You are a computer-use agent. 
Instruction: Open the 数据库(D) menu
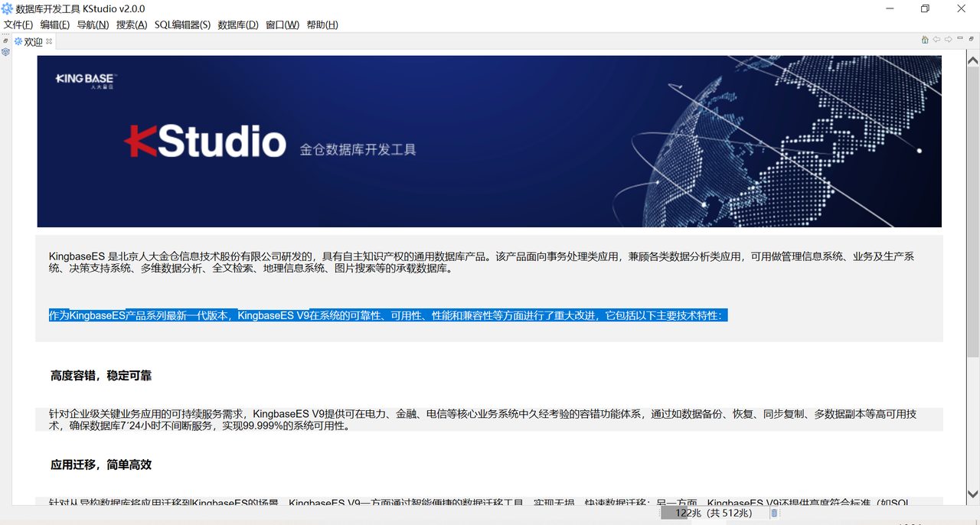(x=238, y=24)
